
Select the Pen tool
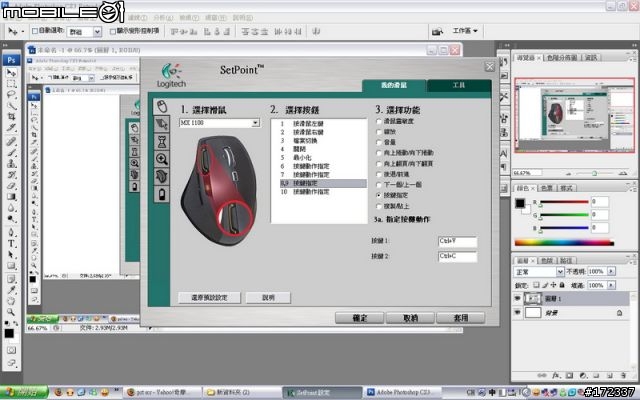click(11, 233)
